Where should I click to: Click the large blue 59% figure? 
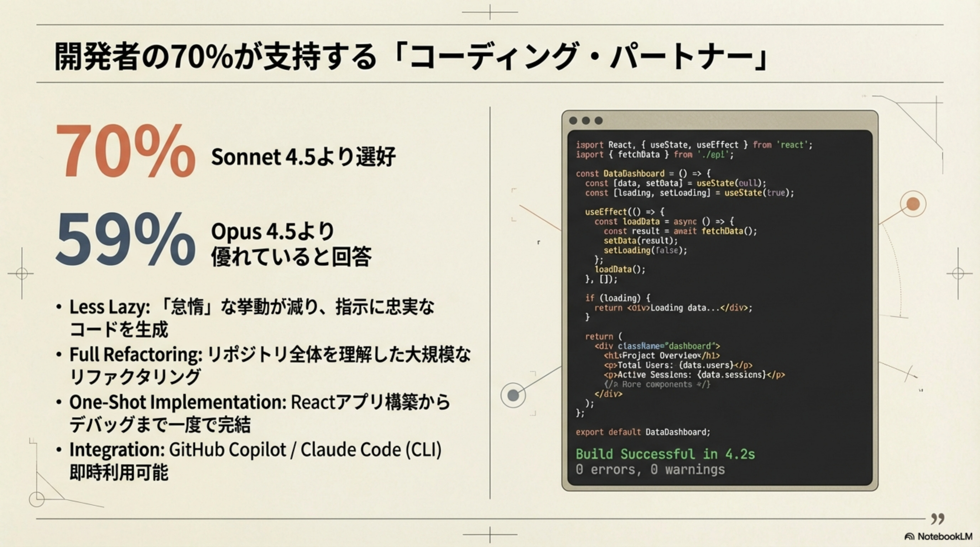pyautogui.click(x=126, y=240)
